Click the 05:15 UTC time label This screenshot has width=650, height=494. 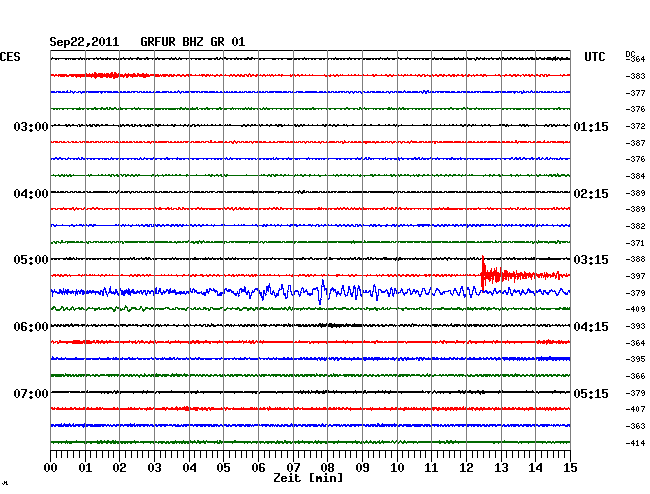click(591, 393)
